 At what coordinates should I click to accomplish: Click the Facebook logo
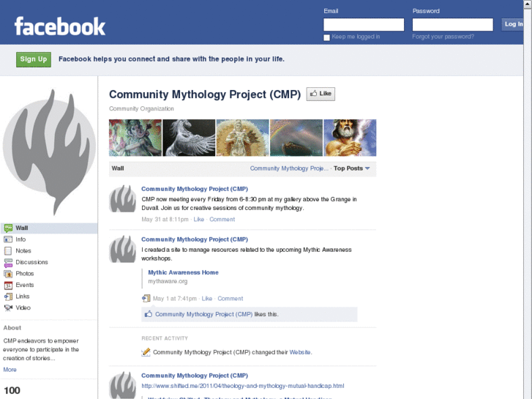coord(60,26)
